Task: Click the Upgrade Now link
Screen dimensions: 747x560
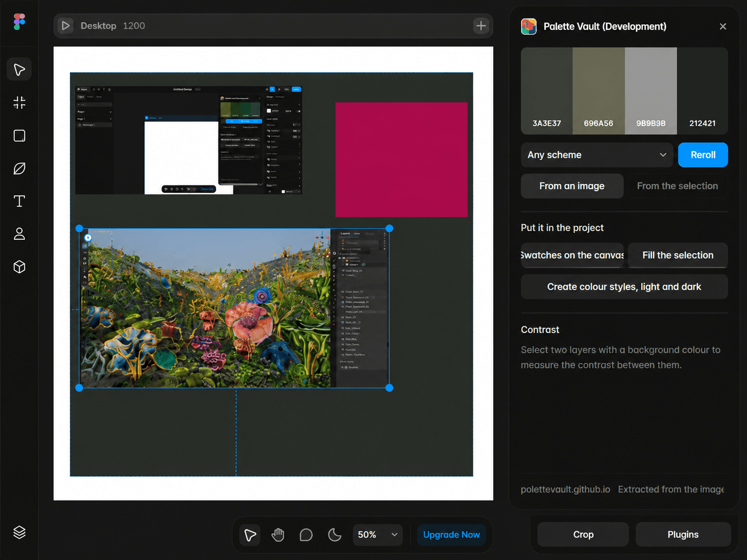Action: 451,535
